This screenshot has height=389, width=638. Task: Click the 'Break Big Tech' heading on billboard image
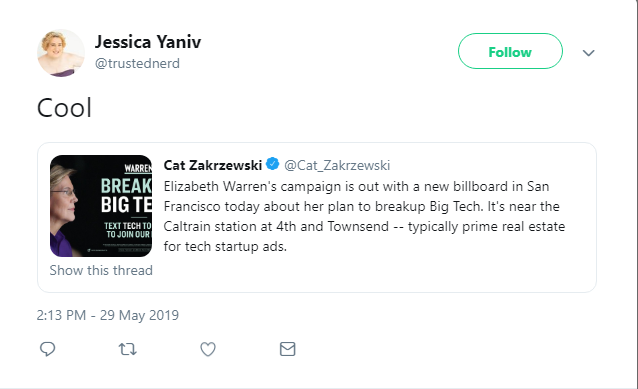point(126,195)
